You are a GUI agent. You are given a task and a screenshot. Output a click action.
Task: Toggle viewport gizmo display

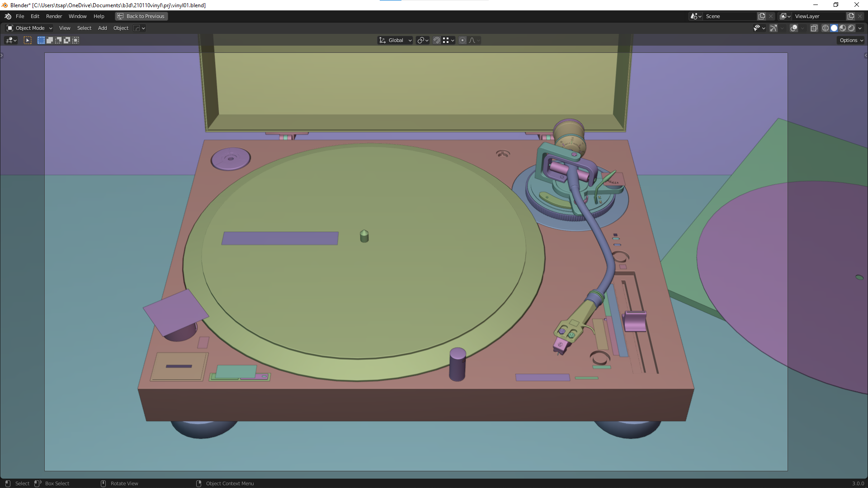click(x=774, y=28)
